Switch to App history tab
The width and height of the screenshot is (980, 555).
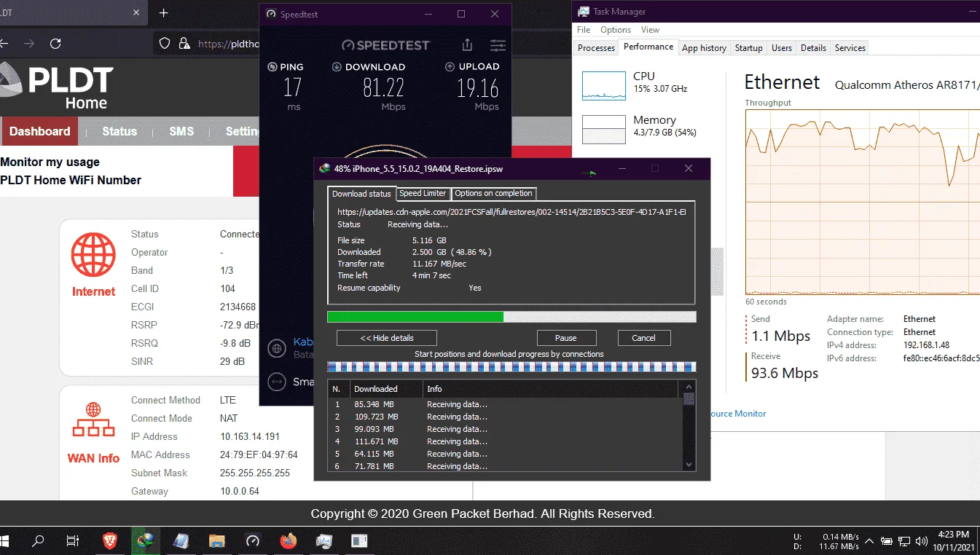click(704, 48)
